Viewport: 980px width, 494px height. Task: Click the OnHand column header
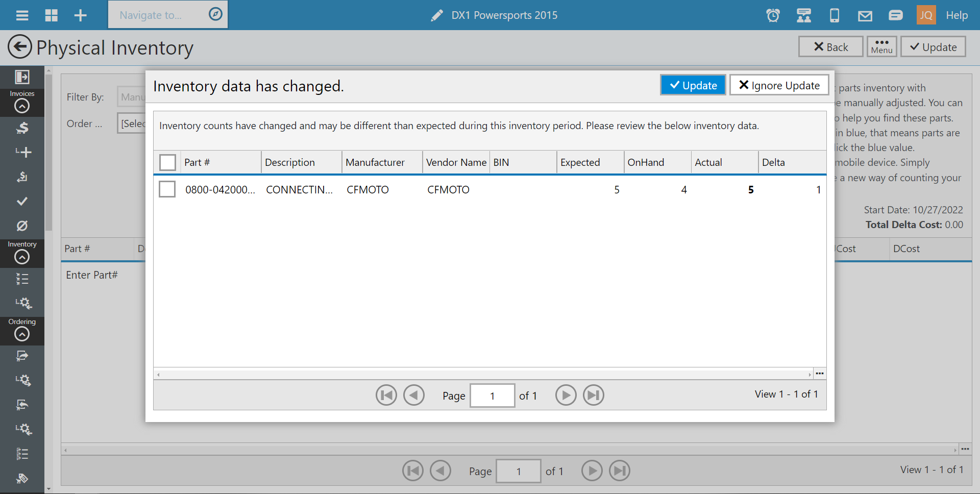point(657,162)
